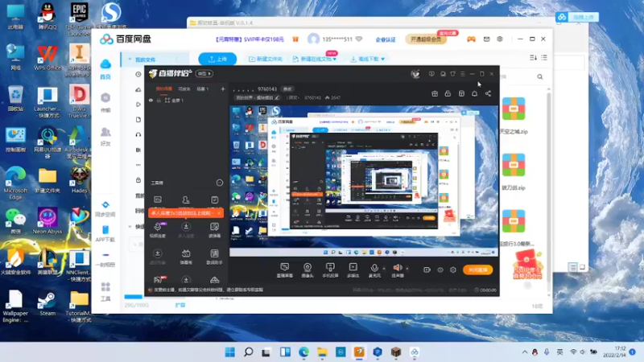Image resolution: width=644 pixels, height=362 pixels.
Task: Open the 新建在线文档 dropdown in Baidu Netdisk
Action: pyautogui.click(x=315, y=59)
